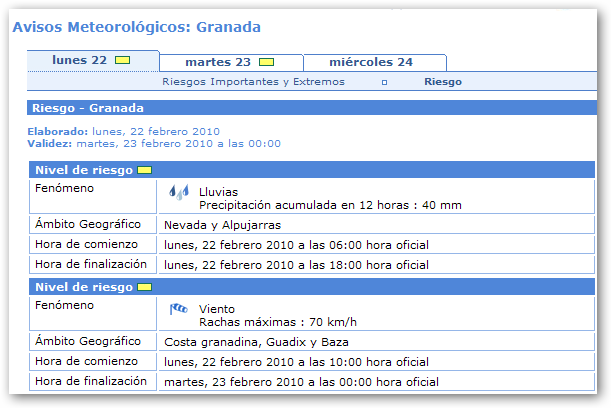The height and width of the screenshot is (408, 611).
Task: Select the Riesgo - Granada section header
Action: (x=88, y=108)
